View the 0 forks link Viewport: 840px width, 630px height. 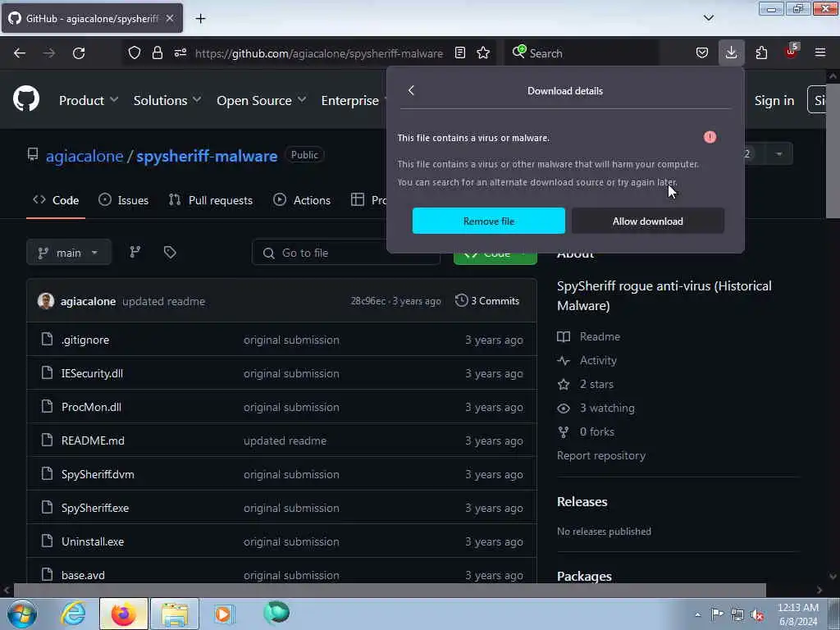(x=586, y=431)
